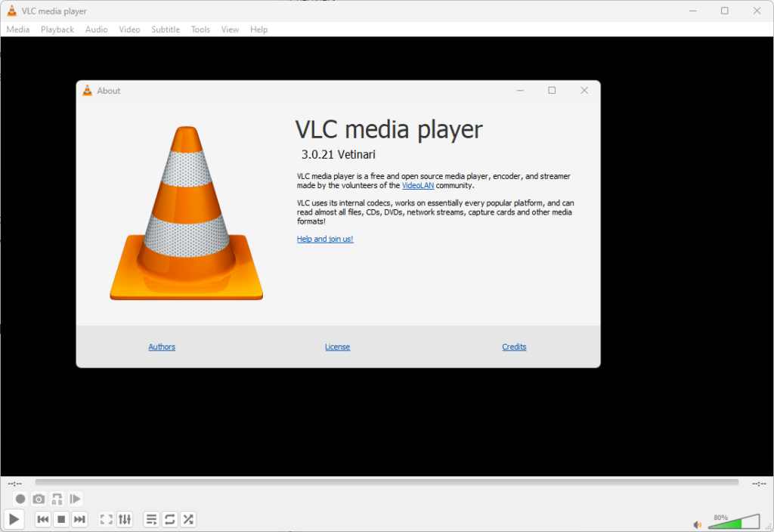The image size is (774, 532).
Task: Mute the audio via speaker icon
Action: click(x=698, y=523)
